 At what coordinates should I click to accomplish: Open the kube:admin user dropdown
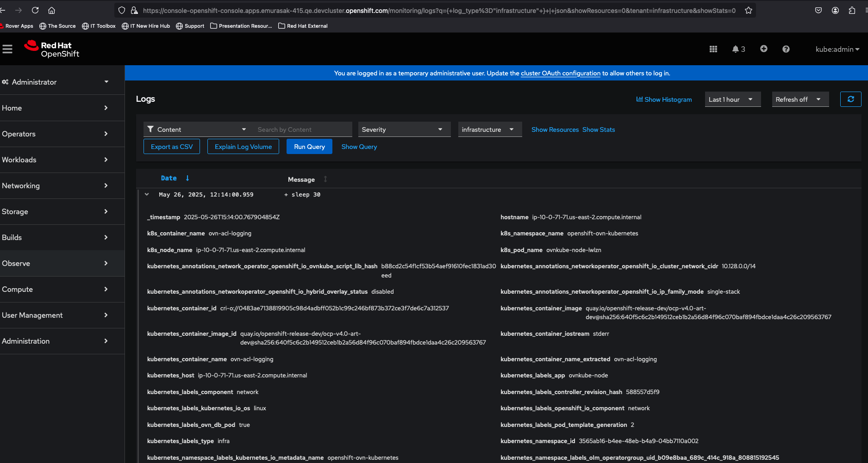837,49
